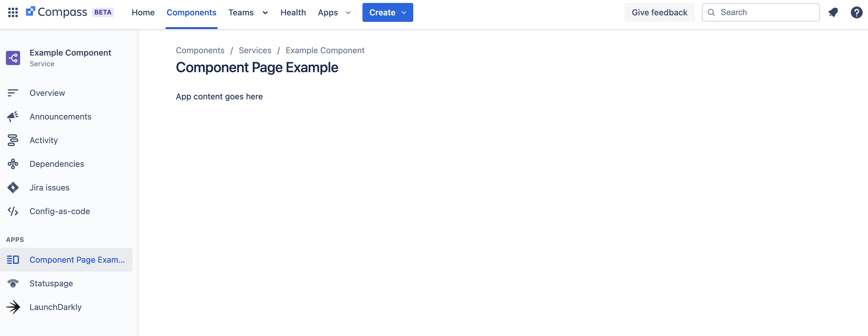Open the Statuspage app icon

coord(12,283)
